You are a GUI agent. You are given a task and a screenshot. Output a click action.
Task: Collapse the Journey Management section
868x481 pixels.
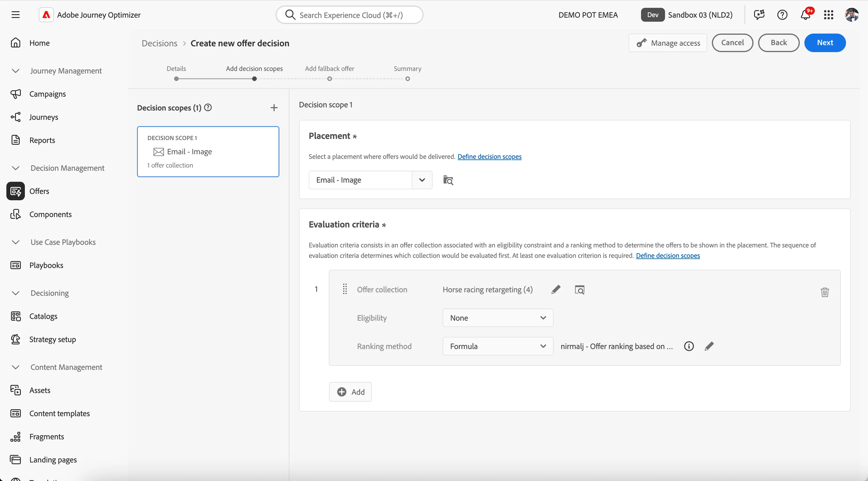pos(16,71)
